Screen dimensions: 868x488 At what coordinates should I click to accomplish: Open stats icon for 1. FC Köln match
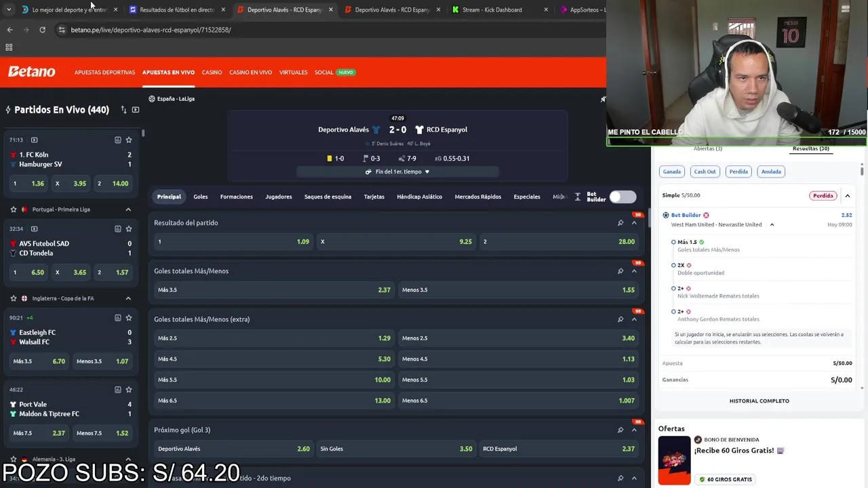click(117, 140)
